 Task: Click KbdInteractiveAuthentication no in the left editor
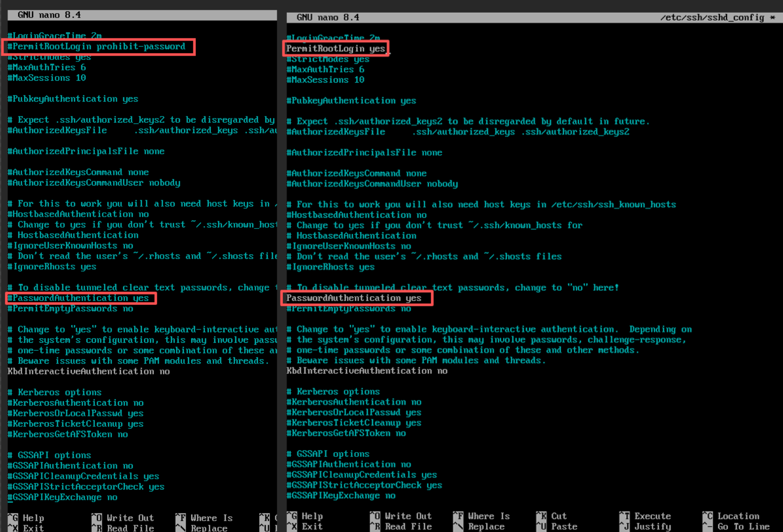[x=88, y=372]
